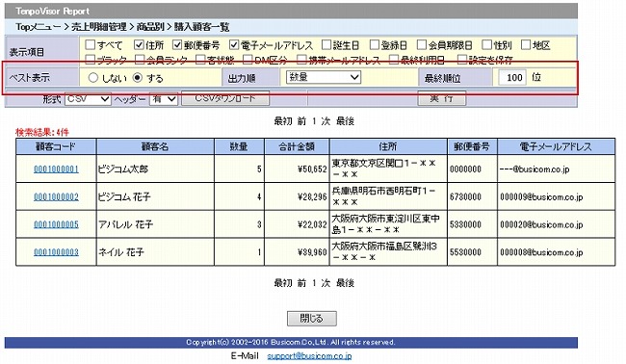This screenshot has width=626, height=364.
Task: Select the する radio button
Action: (x=138, y=77)
